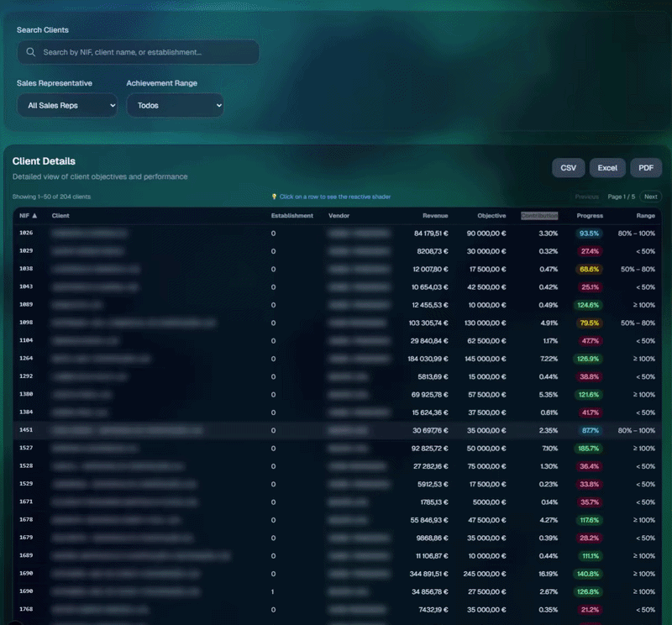672x625 pixels.
Task: Click the Vendor column header
Action: click(x=339, y=216)
